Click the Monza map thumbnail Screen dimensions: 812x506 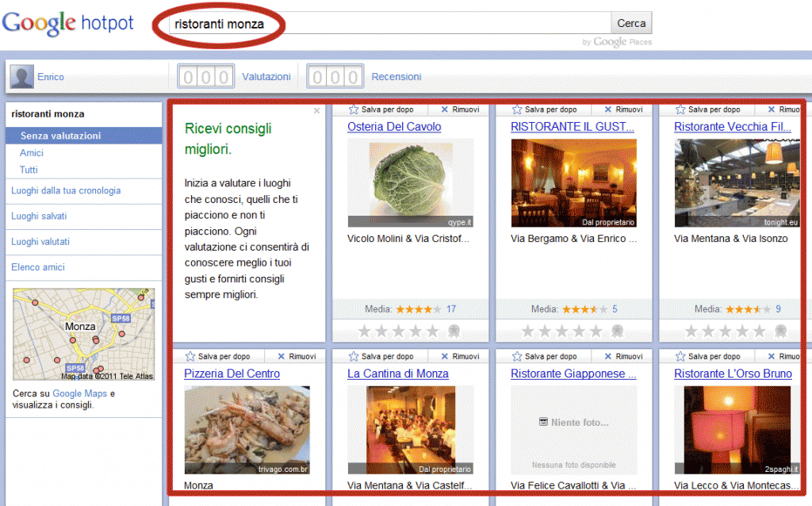pos(84,335)
